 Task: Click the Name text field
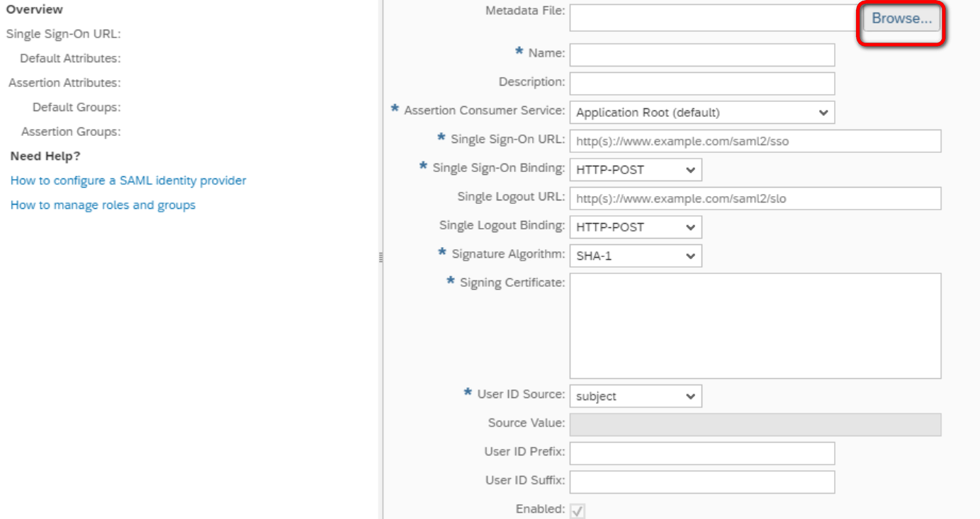coord(702,55)
